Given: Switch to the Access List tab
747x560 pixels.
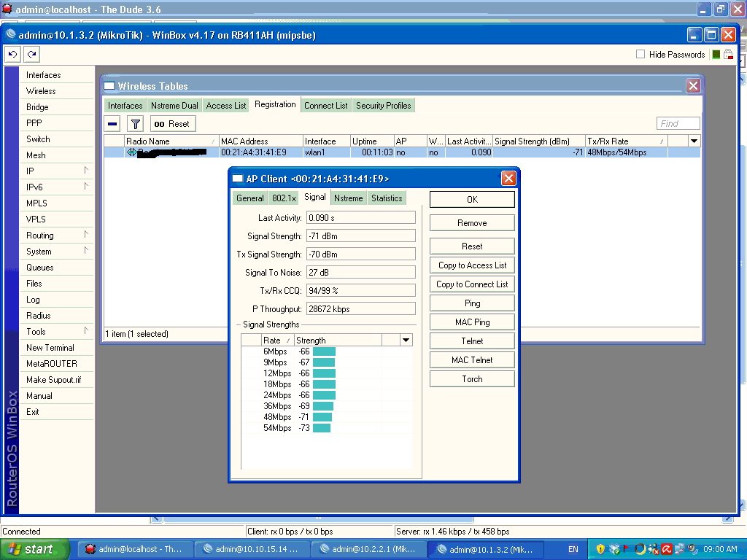Looking at the screenshot, I should [225, 106].
